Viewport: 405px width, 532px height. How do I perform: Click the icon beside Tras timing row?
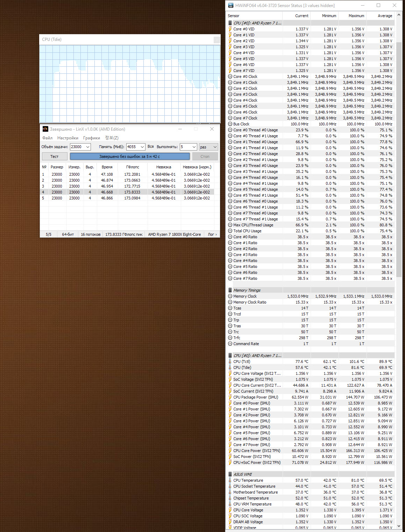[230, 326]
